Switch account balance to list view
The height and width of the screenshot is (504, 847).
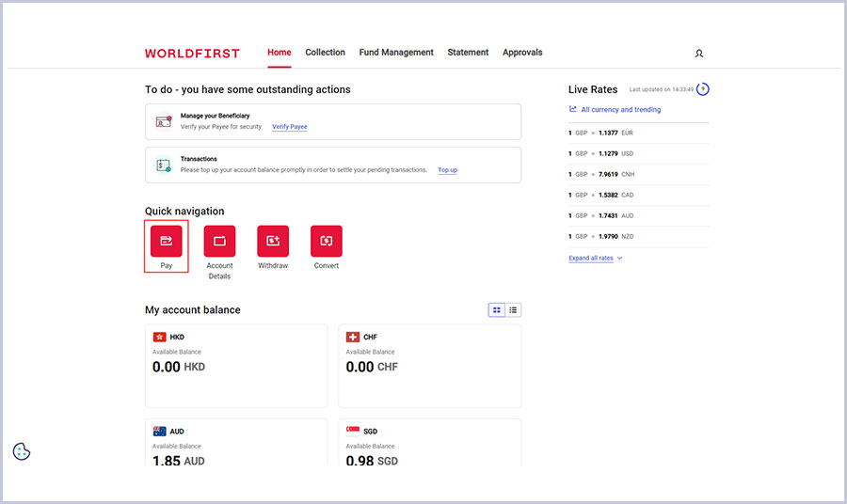pos(513,310)
